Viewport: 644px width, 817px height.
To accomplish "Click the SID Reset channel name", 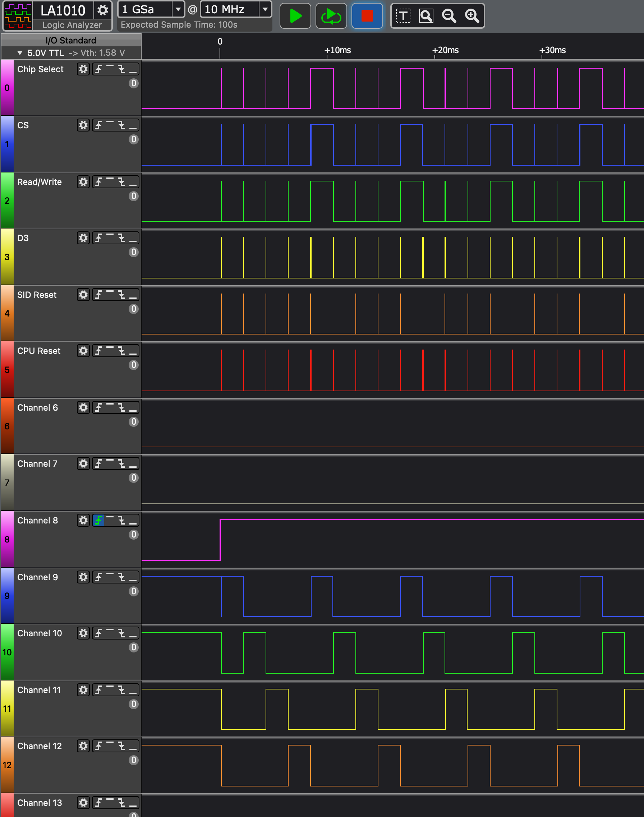I will pyautogui.click(x=37, y=295).
